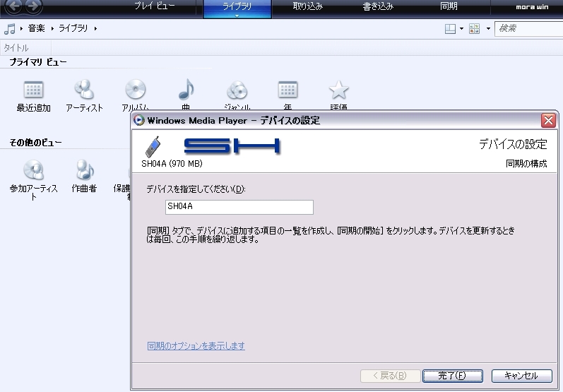Viewport: 563px width, 392px height.
Task: Open the 年 (year) calendar icon
Action: tap(288, 90)
